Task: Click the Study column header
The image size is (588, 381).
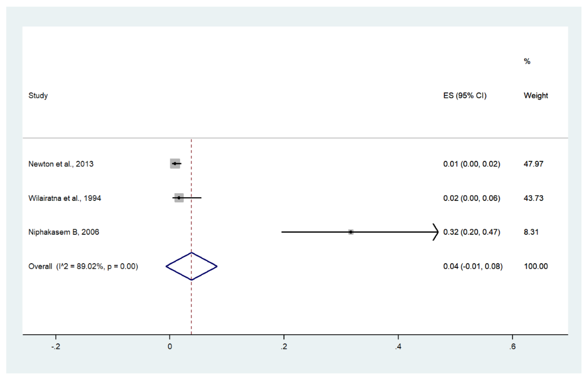Action: click(x=38, y=96)
